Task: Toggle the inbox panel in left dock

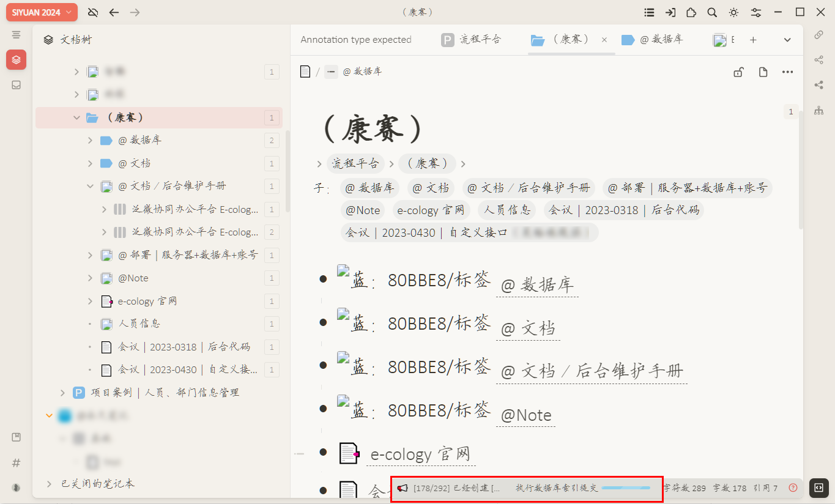Action: [17, 85]
